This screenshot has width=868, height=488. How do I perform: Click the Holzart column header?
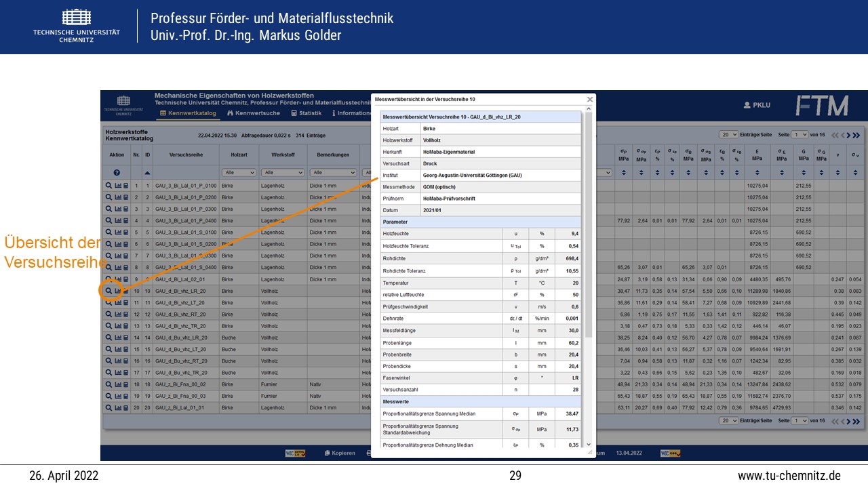[x=239, y=155]
